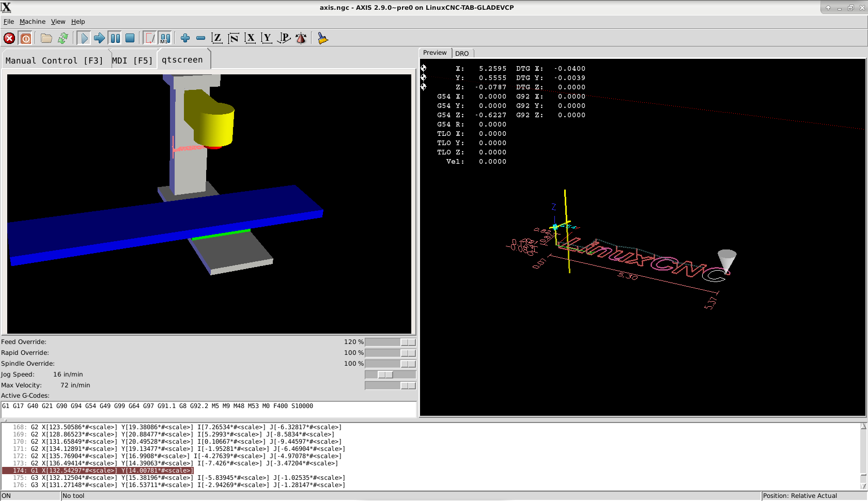868x501 pixels.
Task: Click the tool cone in preview plot
Action: [727, 261]
